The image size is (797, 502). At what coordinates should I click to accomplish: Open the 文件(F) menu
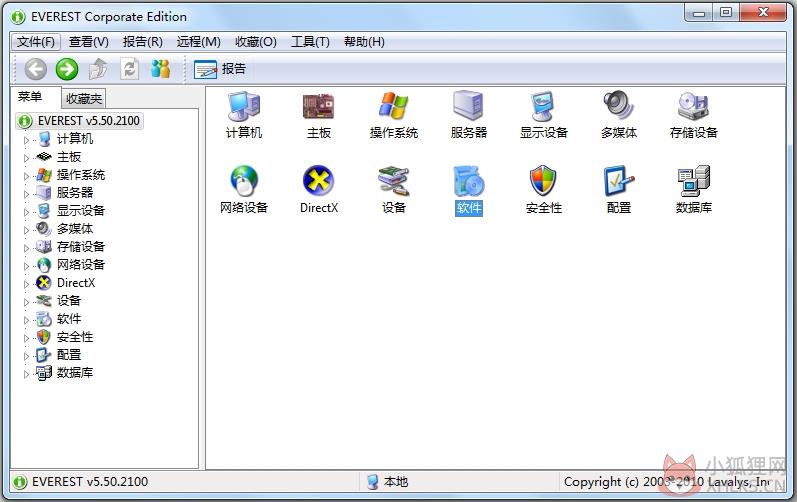[x=36, y=42]
